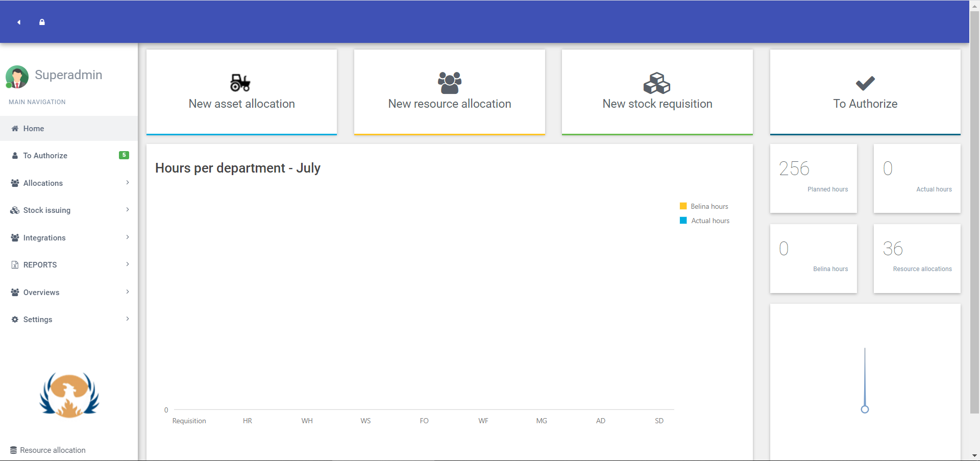Start a New asset allocation

click(241, 92)
